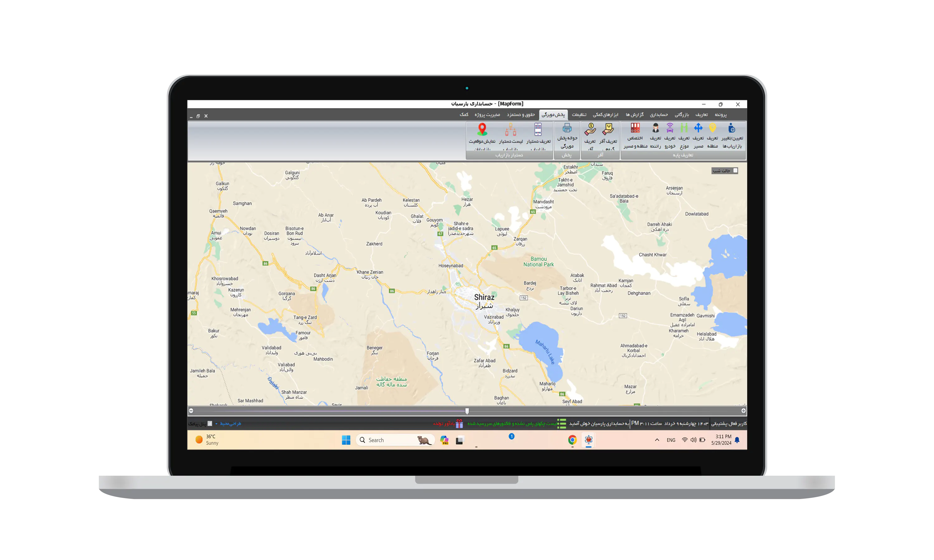Image resolution: width=934 pixels, height=560 pixels.
Task: Click the Bamou National Park map label
Action: 538,262
